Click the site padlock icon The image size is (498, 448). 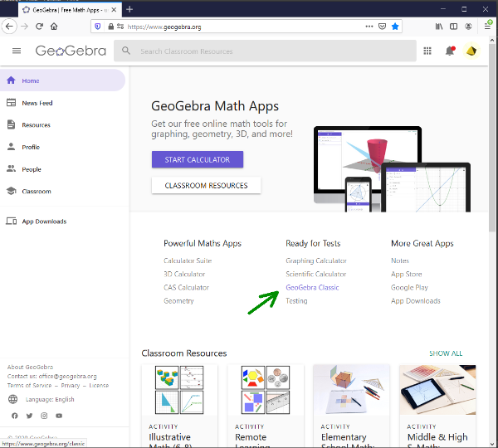(110, 27)
